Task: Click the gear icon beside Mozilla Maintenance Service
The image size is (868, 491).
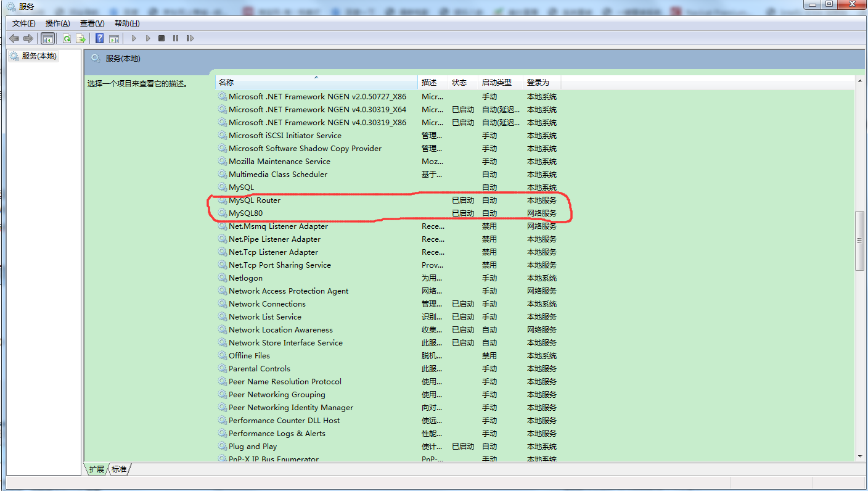Action: click(223, 162)
